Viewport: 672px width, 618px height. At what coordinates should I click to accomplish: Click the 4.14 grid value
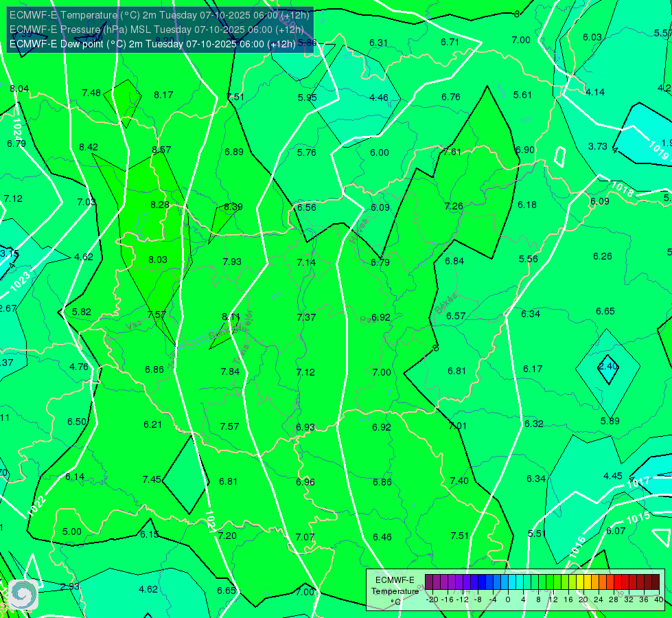tap(595, 92)
